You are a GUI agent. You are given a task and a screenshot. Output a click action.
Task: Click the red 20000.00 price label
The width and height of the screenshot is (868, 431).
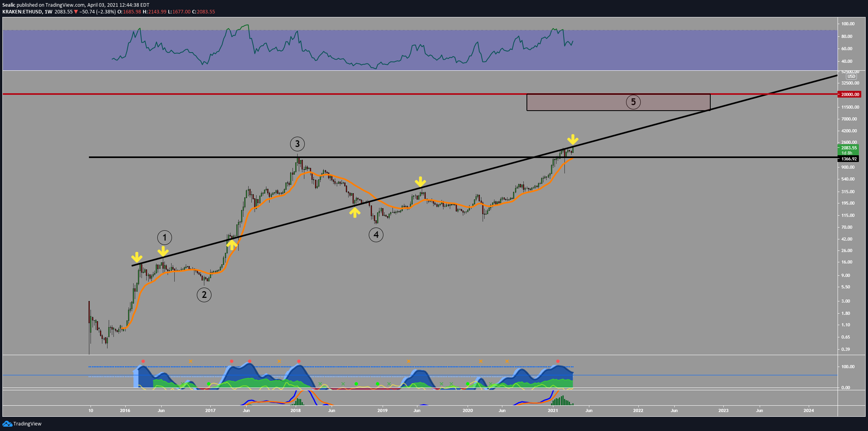tap(849, 94)
